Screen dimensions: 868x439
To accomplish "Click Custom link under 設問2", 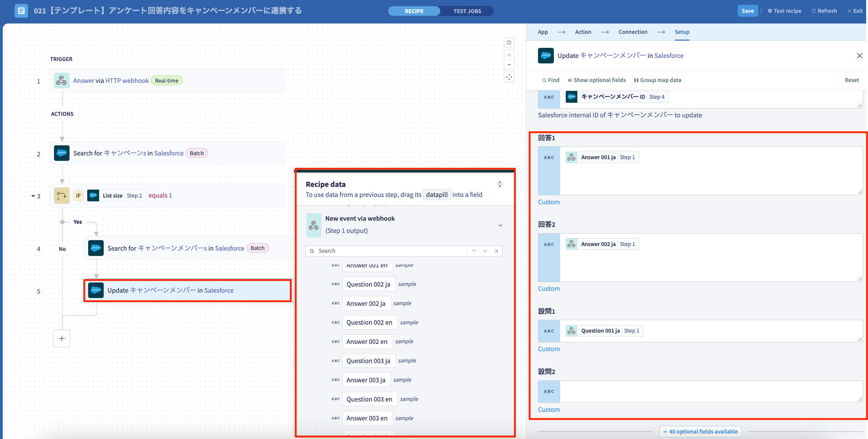I will 549,409.
